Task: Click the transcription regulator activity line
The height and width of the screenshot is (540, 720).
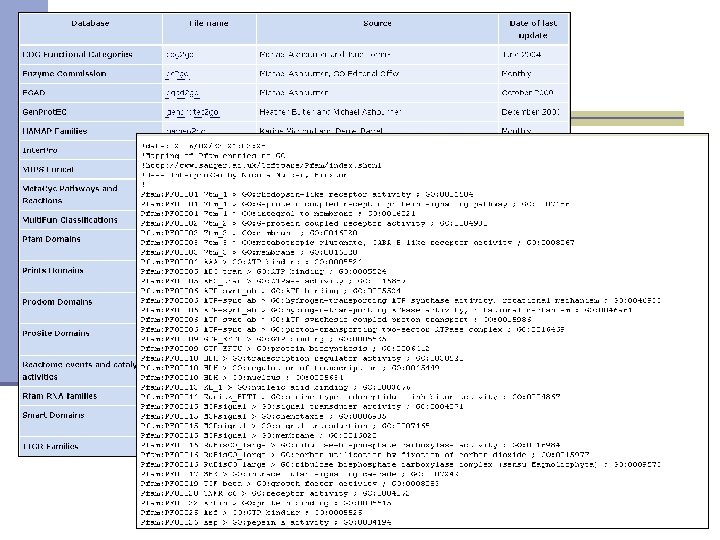Action: pyautogui.click(x=302, y=359)
